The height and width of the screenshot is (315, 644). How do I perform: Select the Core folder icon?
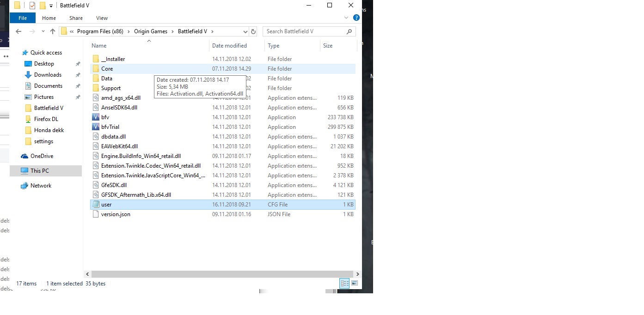pos(96,69)
